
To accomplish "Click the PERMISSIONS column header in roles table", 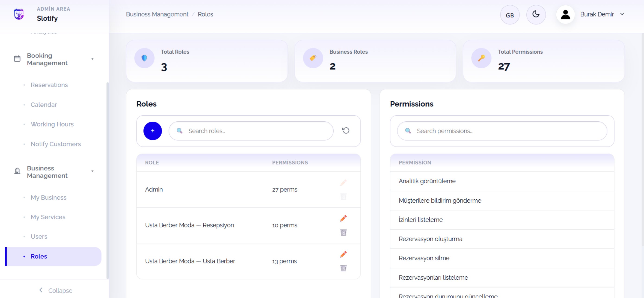I will tap(290, 163).
